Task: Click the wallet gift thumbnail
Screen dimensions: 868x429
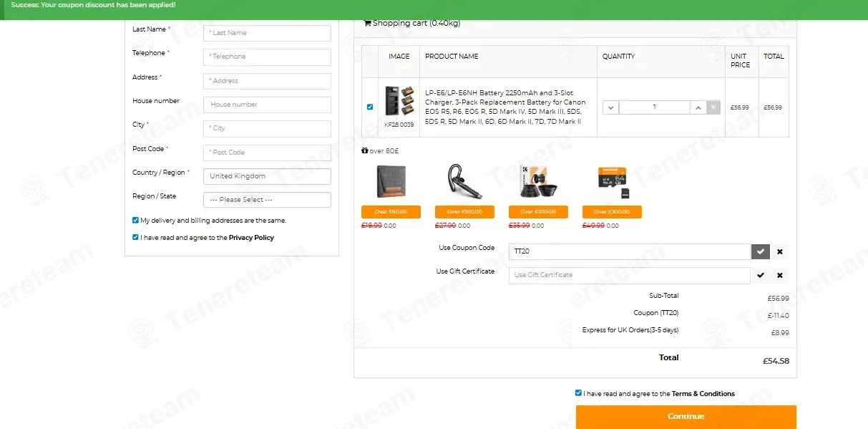Action: click(391, 181)
